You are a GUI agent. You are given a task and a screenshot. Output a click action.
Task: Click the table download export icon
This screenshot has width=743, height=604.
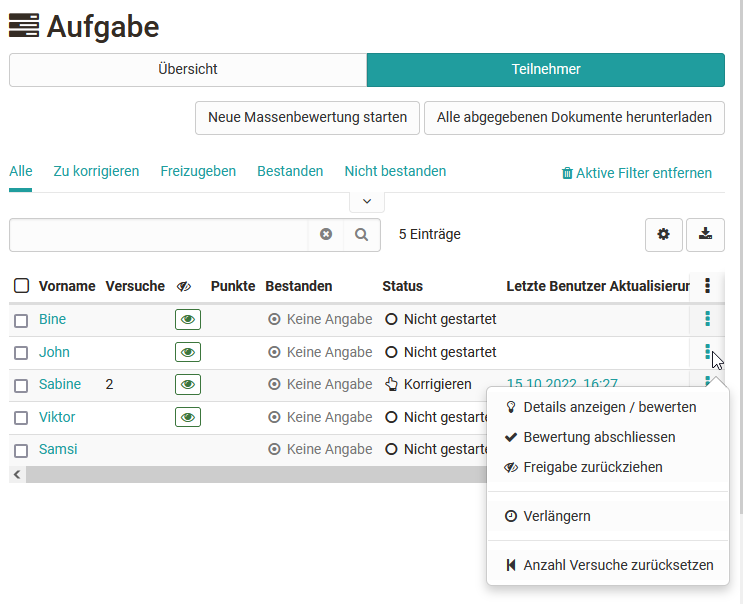click(705, 235)
